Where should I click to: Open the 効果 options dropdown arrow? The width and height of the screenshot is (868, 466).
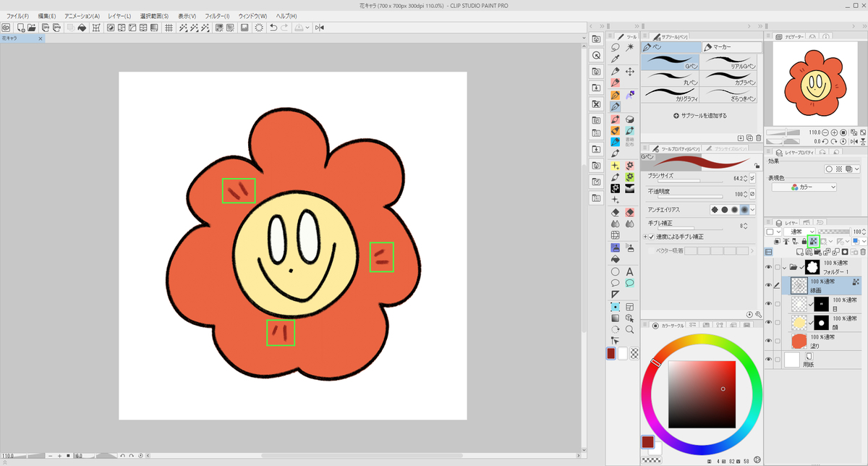pyautogui.click(x=857, y=169)
